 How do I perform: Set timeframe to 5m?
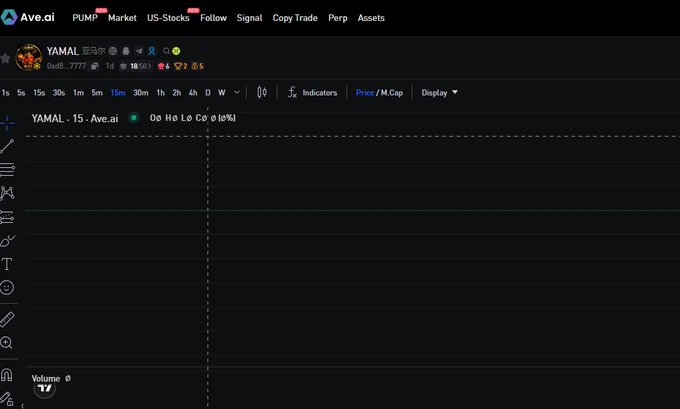pos(97,93)
